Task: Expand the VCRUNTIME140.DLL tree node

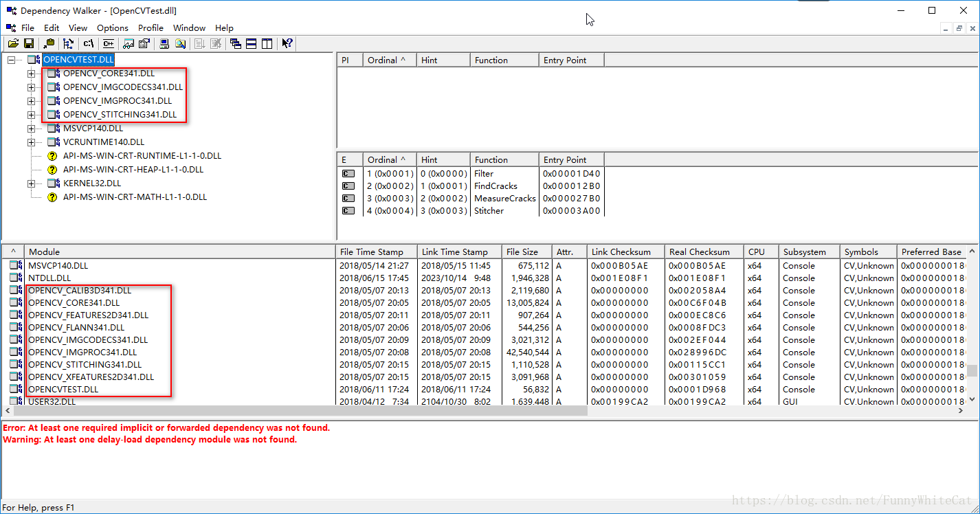Action: point(31,142)
